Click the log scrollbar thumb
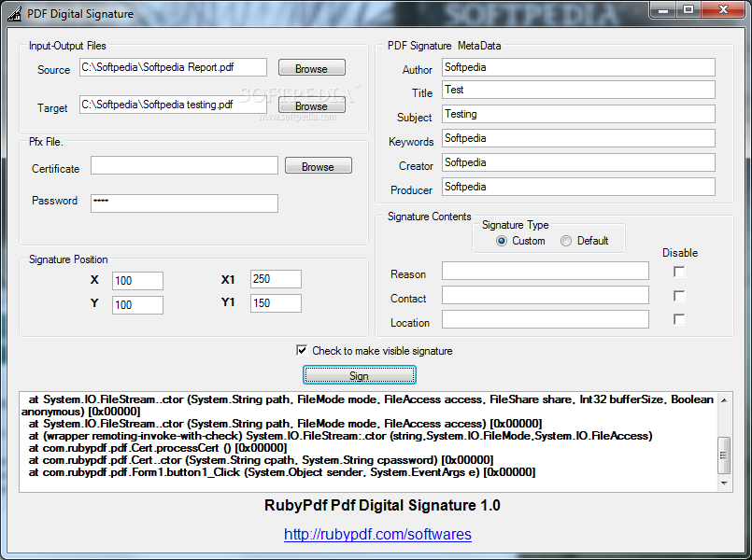 tap(724, 455)
